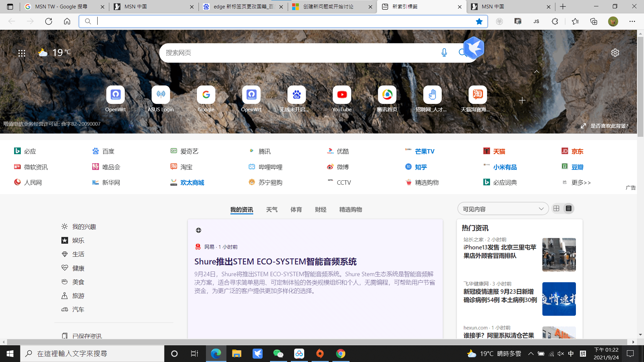
Task: Open Google Chrome from taskbar
Action: [340, 354]
